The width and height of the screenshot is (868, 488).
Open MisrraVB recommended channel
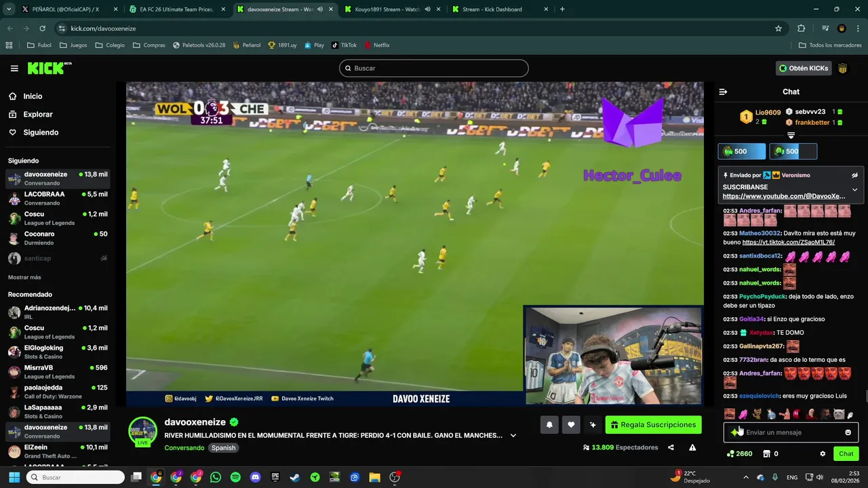click(x=58, y=371)
